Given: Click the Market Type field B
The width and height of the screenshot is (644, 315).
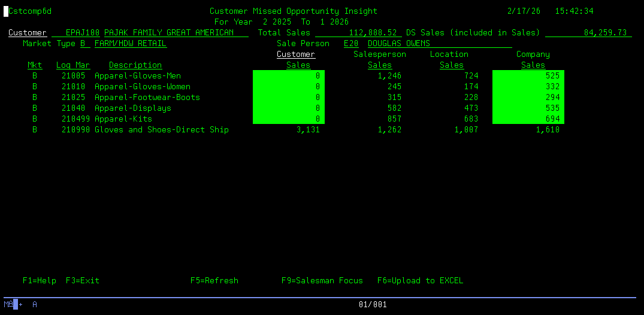Looking at the screenshot, I should pos(83,43).
